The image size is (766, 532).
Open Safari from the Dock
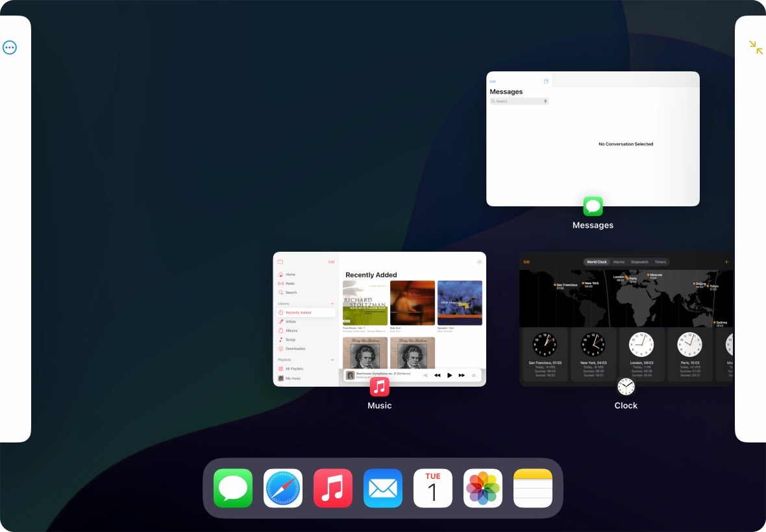click(282, 488)
